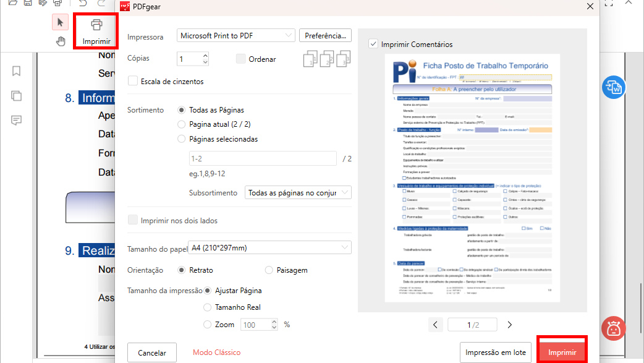The height and width of the screenshot is (363, 644).
Task: Open the page thumbnails sidebar panel
Action: (15, 96)
